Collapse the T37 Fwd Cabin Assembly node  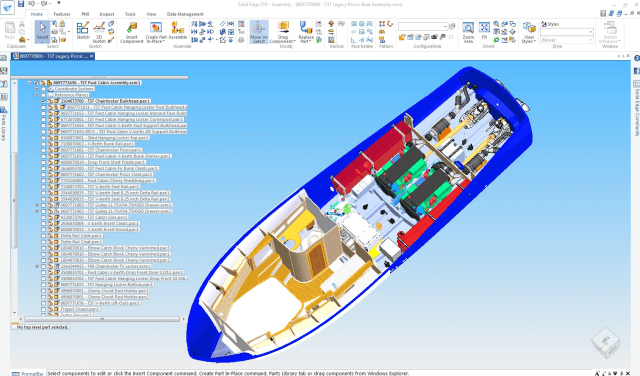click(x=29, y=82)
